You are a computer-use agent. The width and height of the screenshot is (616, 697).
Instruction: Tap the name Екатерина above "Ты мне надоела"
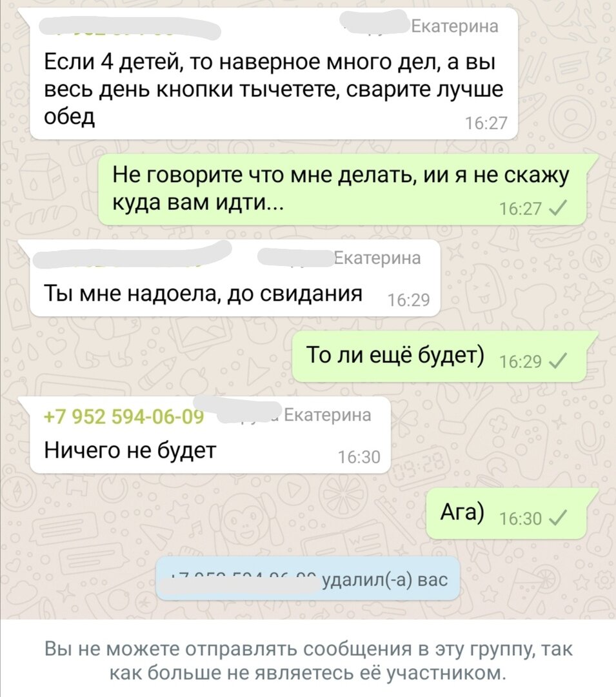tap(377, 258)
